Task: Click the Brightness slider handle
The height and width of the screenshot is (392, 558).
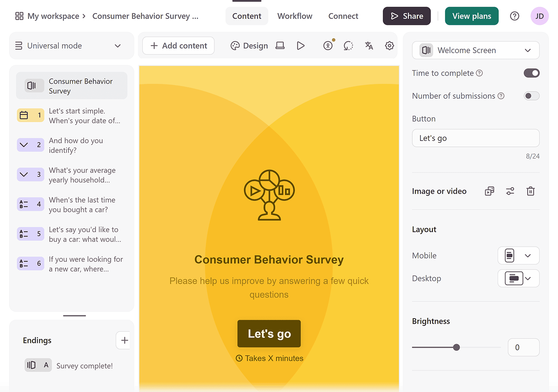Action: coord(456,347)
